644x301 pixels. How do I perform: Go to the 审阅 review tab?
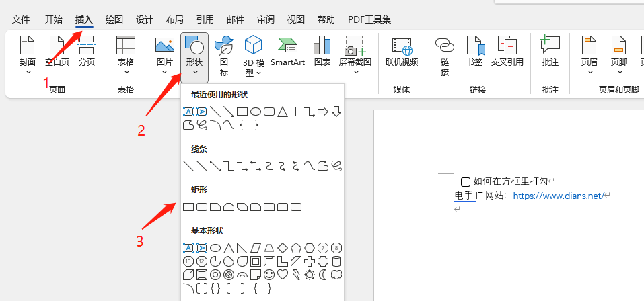(x=266, y=19)
